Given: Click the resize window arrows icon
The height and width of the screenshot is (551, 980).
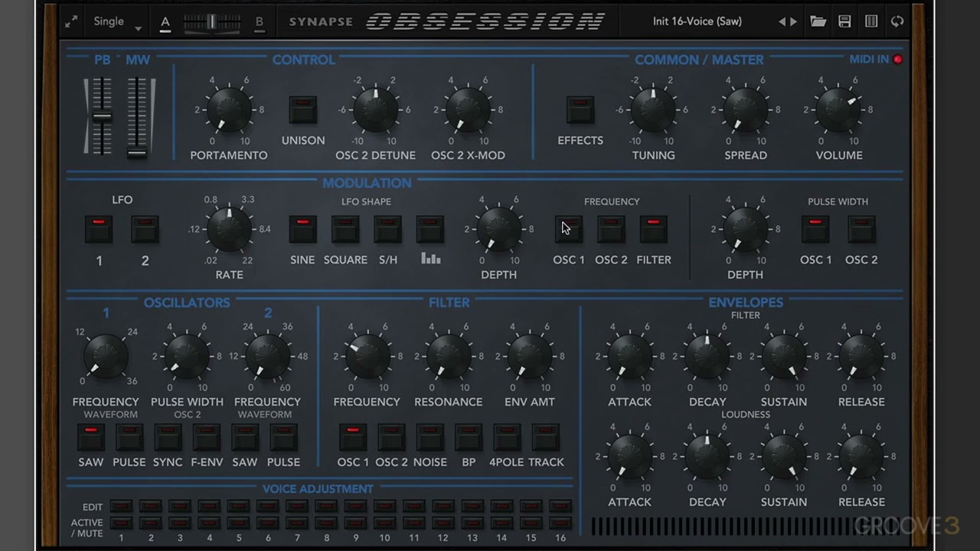Looking at the screenshot, I should pyautogui.click(x=71, y=22).
